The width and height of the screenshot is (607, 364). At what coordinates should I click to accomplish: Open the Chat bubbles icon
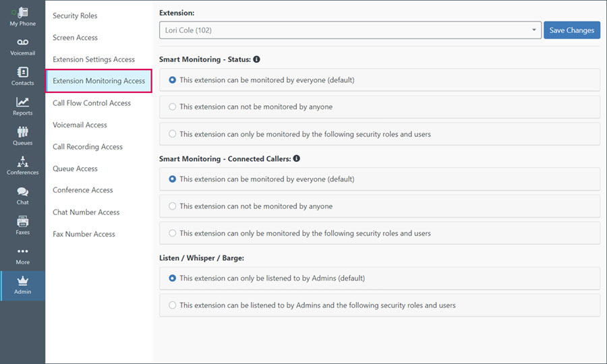click(x=22, y=191)
